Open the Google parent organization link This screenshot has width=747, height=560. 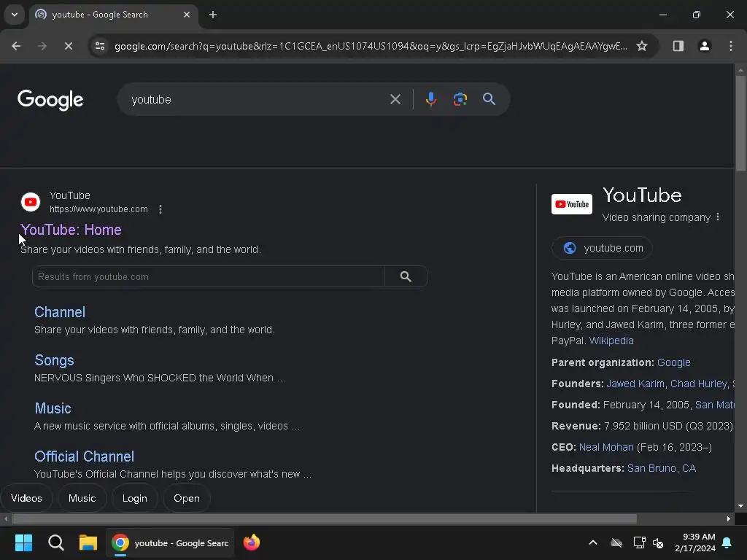pos(673,363)
